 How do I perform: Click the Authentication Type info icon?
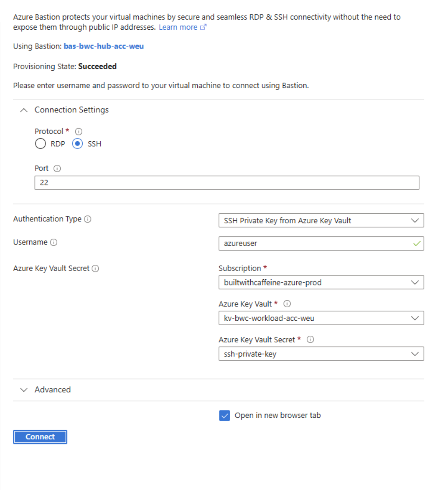point(87,219)
